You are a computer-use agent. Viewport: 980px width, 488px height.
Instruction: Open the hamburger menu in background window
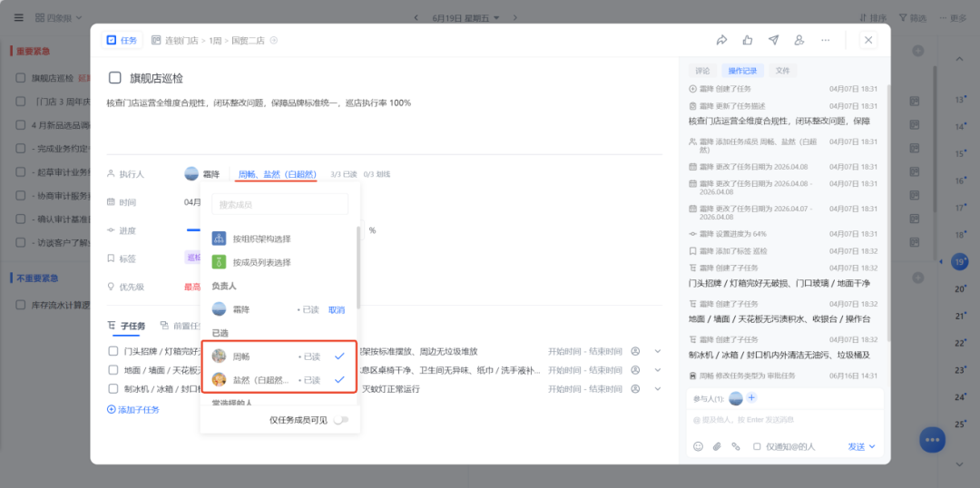click(x=19, y=17)
